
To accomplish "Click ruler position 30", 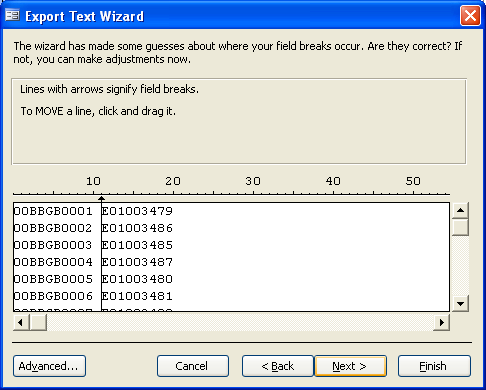I will (x=253, y=181).
